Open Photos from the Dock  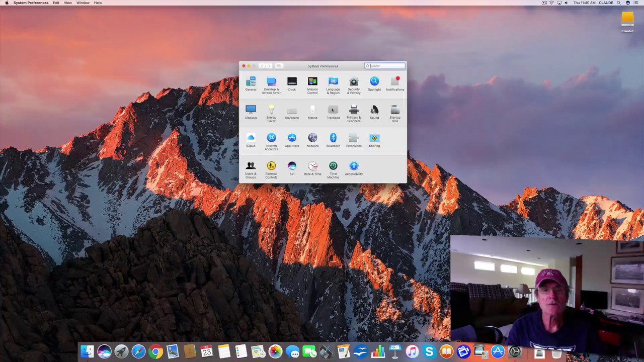tap(275, 351)
